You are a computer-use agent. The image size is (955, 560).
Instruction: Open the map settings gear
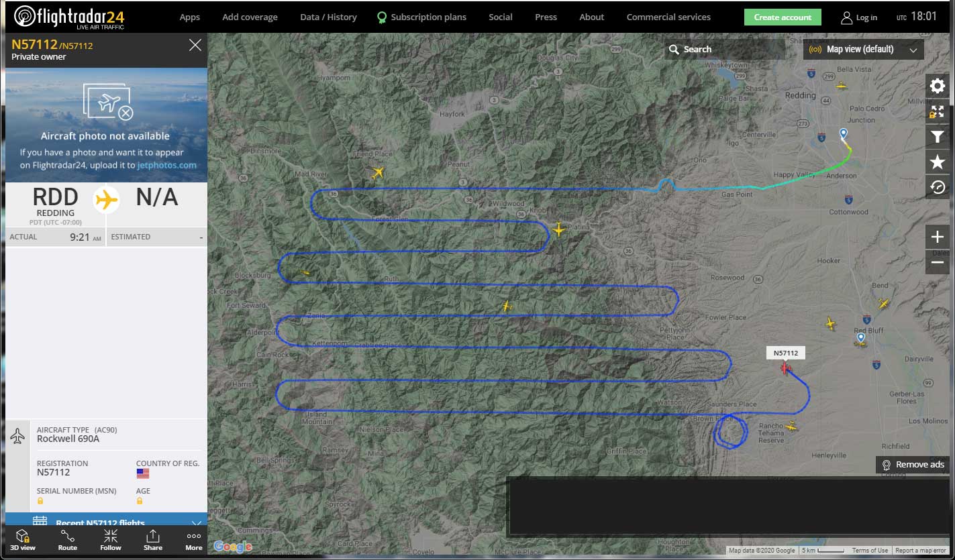coord(938,86)
